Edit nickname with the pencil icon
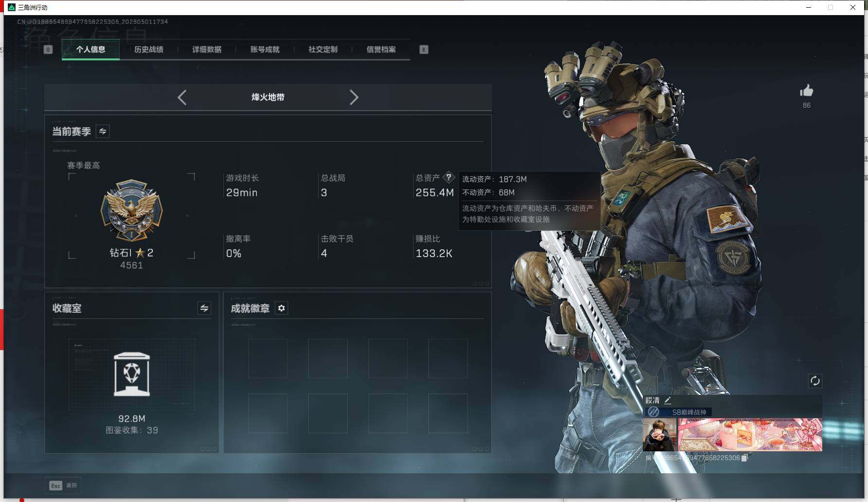The height and width of the screenshot is (502, 868). tap(668, 400)
